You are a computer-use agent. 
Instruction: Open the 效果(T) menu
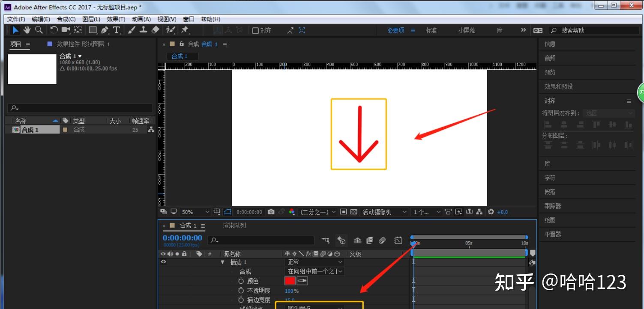116,19
